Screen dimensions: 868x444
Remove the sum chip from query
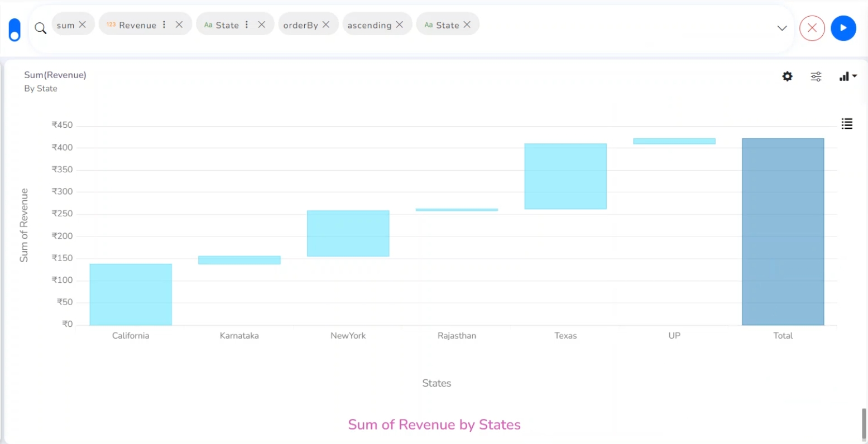[83, 25]
